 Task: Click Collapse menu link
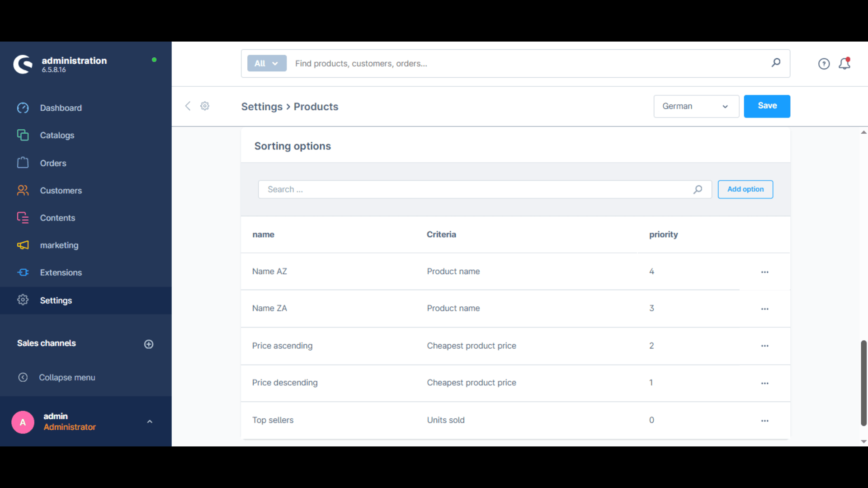[x=67, y=377]
